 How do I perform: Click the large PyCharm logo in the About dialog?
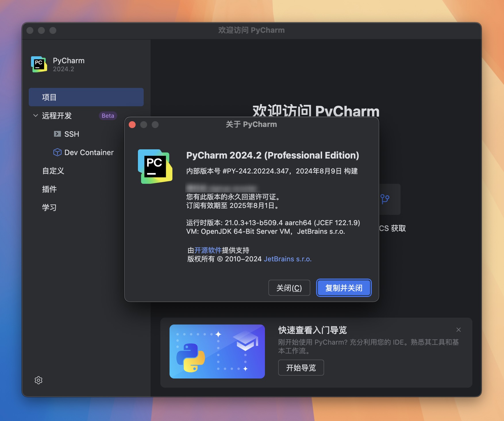155,167
